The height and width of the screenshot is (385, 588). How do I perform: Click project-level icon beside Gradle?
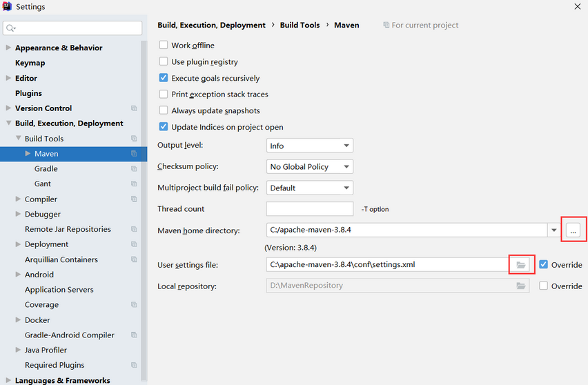pos(134,168)
